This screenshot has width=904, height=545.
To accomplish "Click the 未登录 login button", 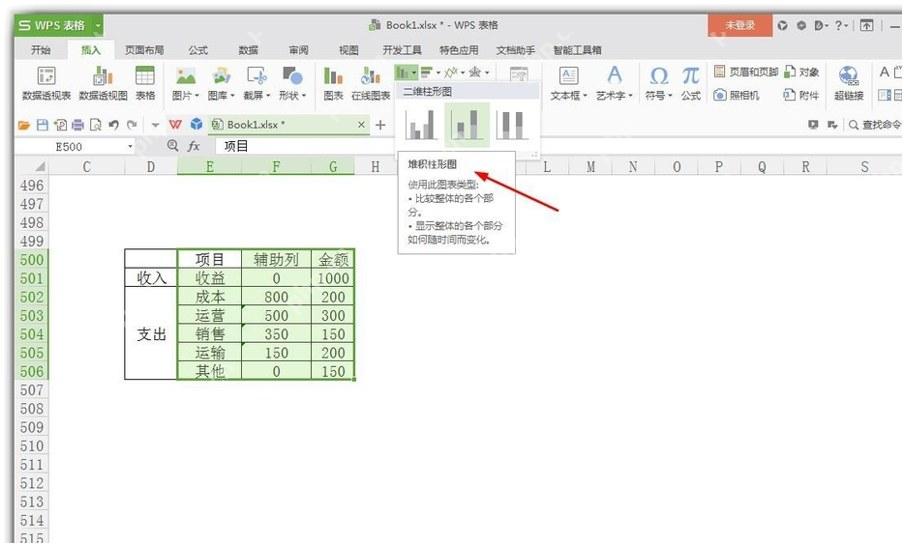I will point(740,25).
